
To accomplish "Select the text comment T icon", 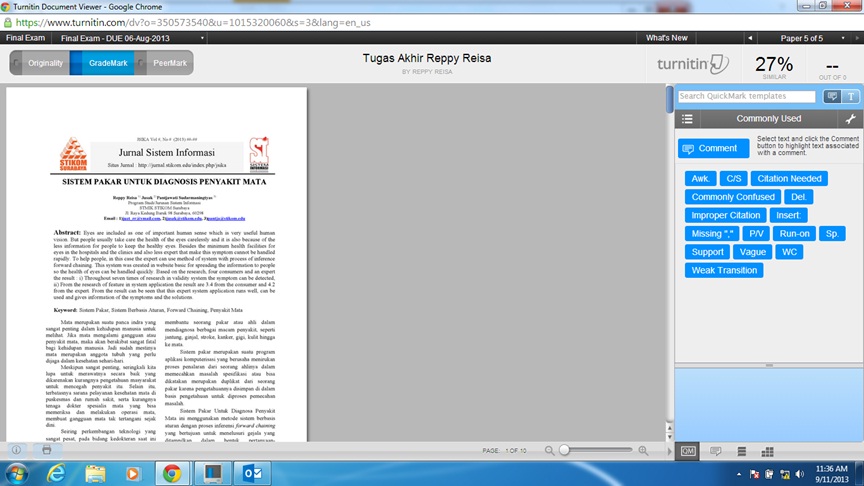I will point(851,97).
